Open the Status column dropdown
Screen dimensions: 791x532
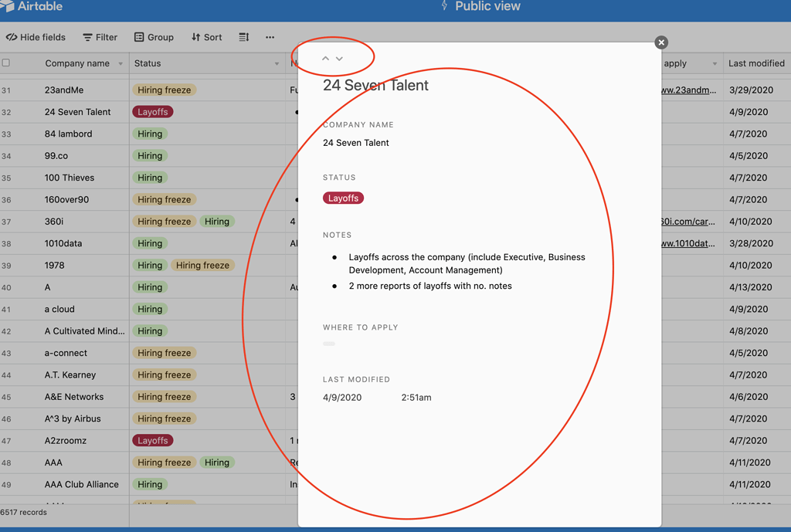276,63
